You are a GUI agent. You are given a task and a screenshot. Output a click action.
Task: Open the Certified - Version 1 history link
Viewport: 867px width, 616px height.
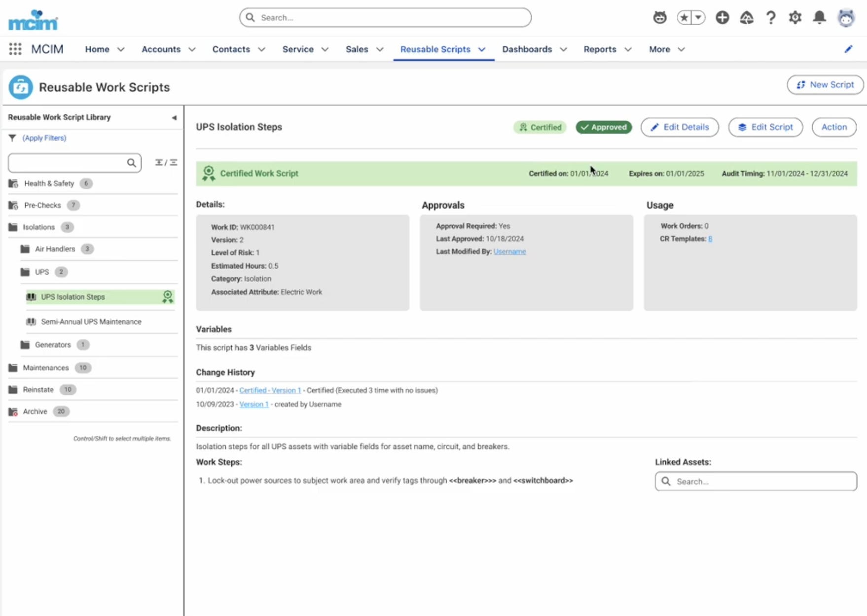[270, 390]
